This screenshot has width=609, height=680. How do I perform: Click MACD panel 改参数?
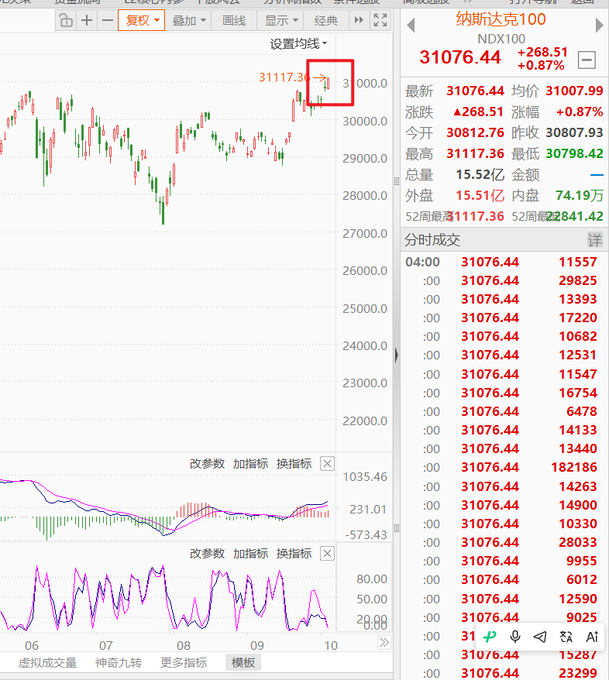pyautogui.click(x=207, y=464)
